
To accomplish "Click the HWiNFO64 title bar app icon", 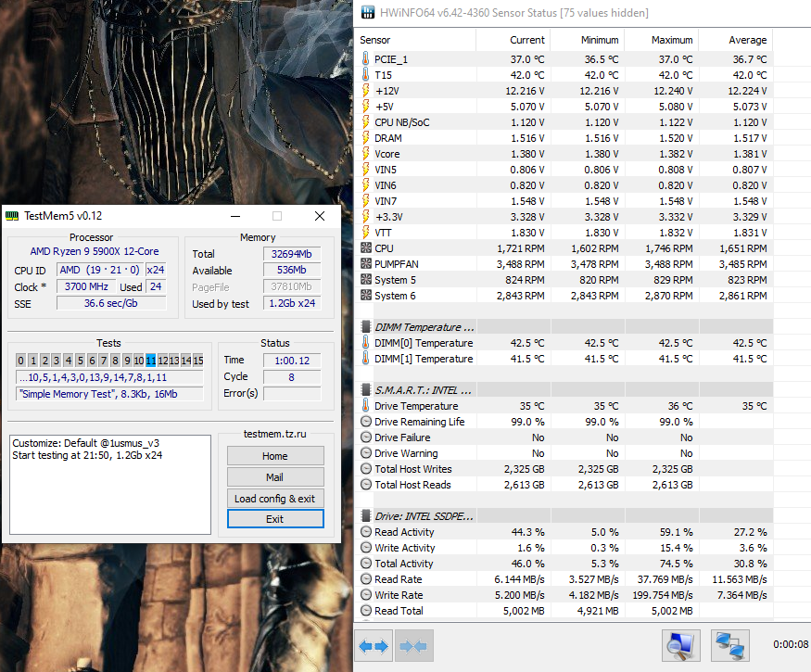I will tap(368, 12).
